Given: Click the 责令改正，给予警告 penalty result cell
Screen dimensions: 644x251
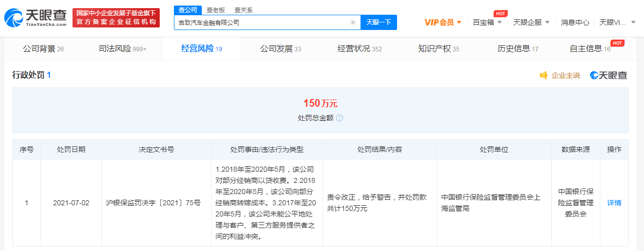Looking at the screenshot, I should (x=379, y=203).
